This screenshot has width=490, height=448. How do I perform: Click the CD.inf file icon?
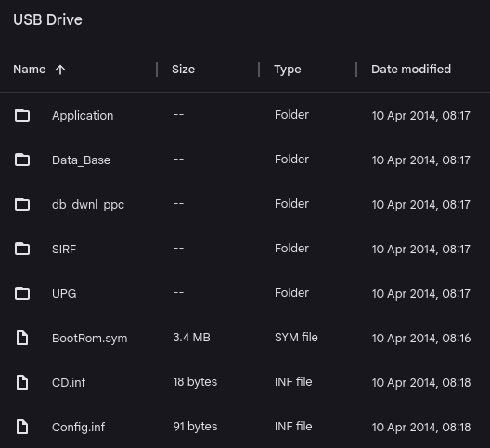pyautogui.click(x=22, y=382)
